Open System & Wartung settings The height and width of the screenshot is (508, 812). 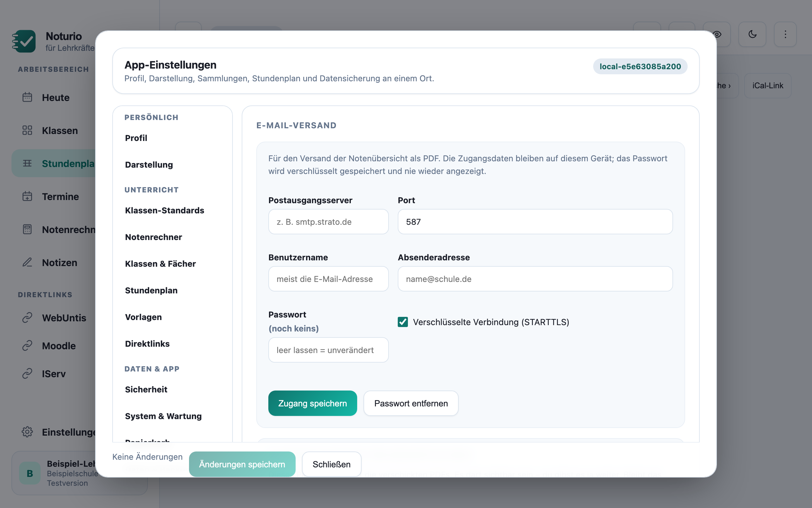[173, 416]
